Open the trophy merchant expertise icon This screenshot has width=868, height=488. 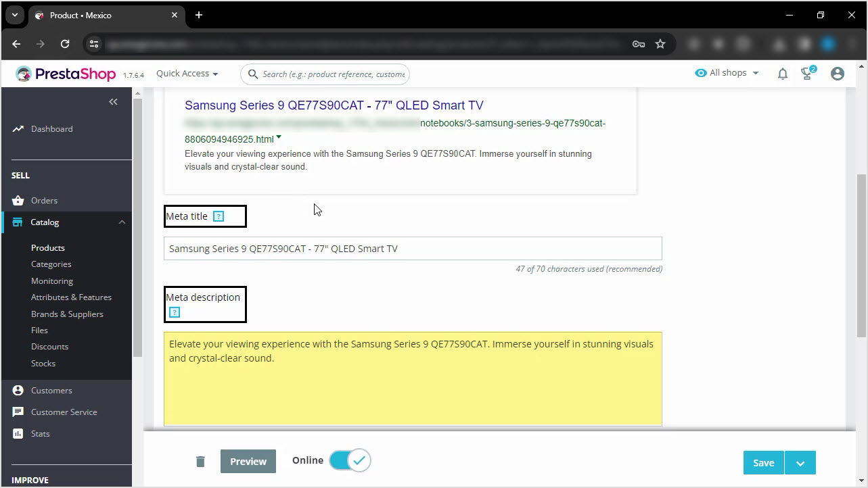pos(808,73)
